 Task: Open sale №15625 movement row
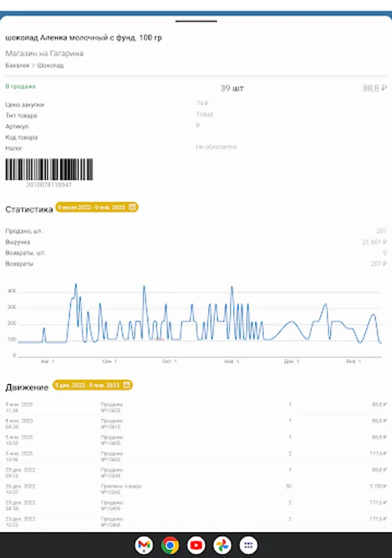point(196,407)
